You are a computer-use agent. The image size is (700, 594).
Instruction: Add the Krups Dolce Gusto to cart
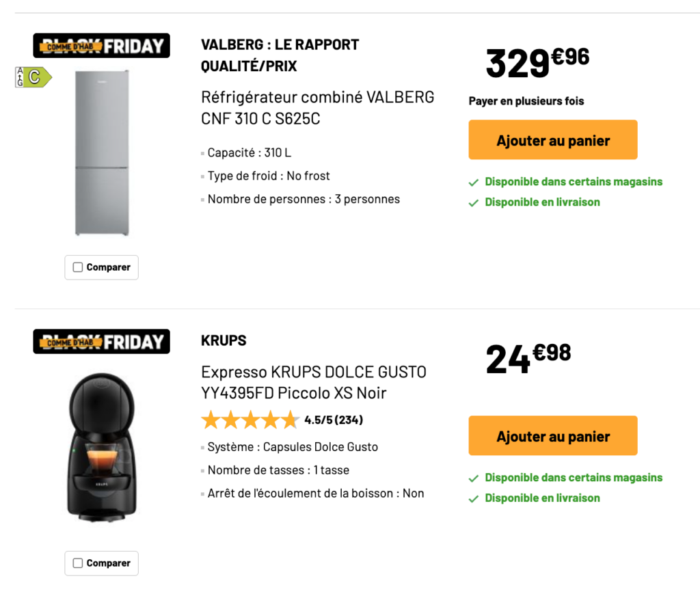[x=552, y=436]
